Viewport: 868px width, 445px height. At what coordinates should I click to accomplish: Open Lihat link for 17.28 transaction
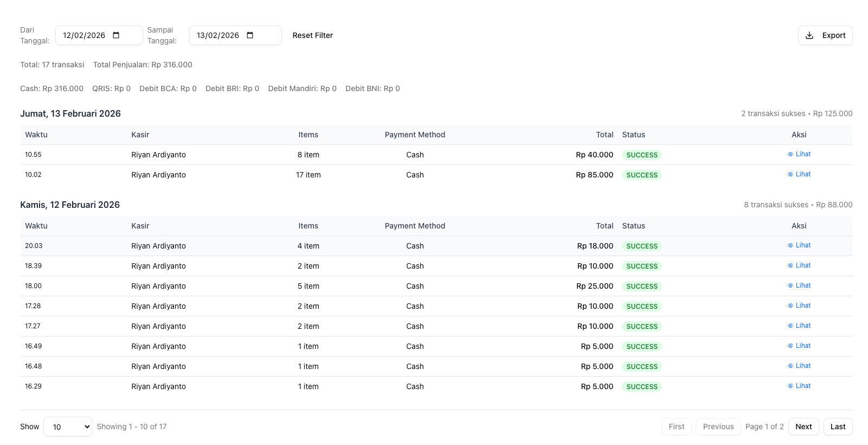(x=803, y=306)
